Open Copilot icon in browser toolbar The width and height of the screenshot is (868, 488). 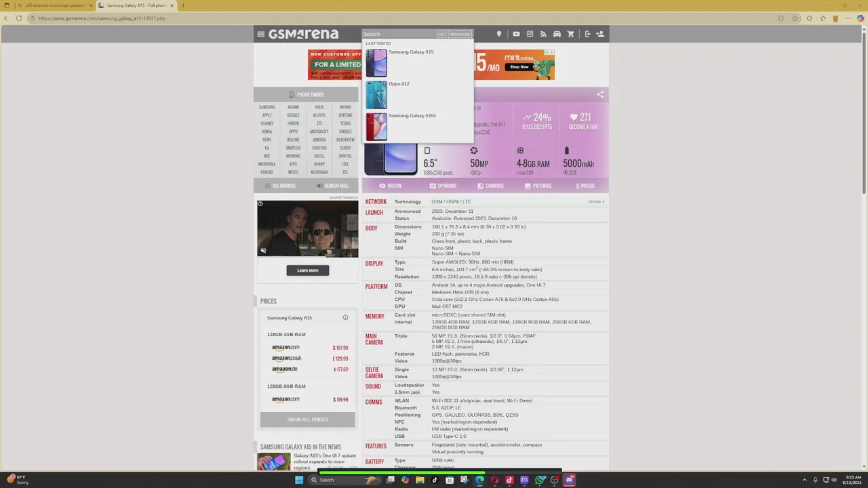pyautogui.click(x=861, y=18)
